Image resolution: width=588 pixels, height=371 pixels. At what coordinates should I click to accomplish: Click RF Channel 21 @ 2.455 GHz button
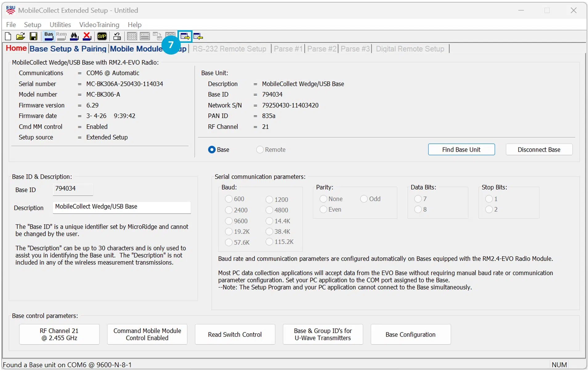[59, 334]
